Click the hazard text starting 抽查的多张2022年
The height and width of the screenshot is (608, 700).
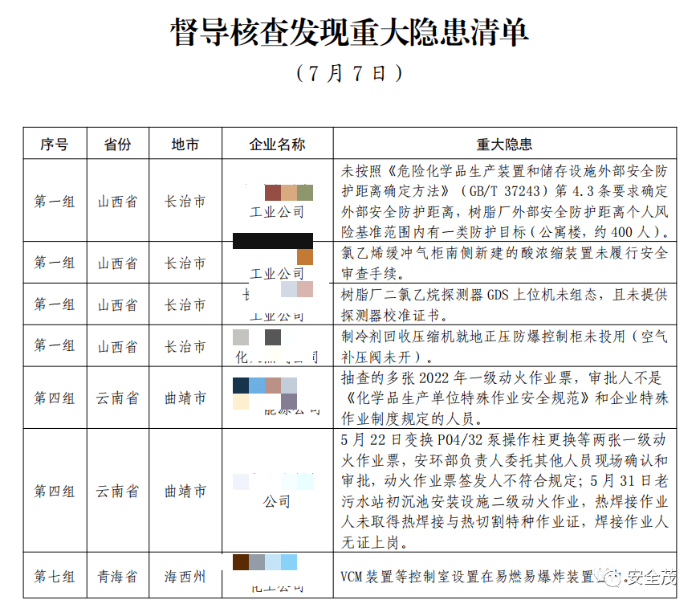(504, 398)
